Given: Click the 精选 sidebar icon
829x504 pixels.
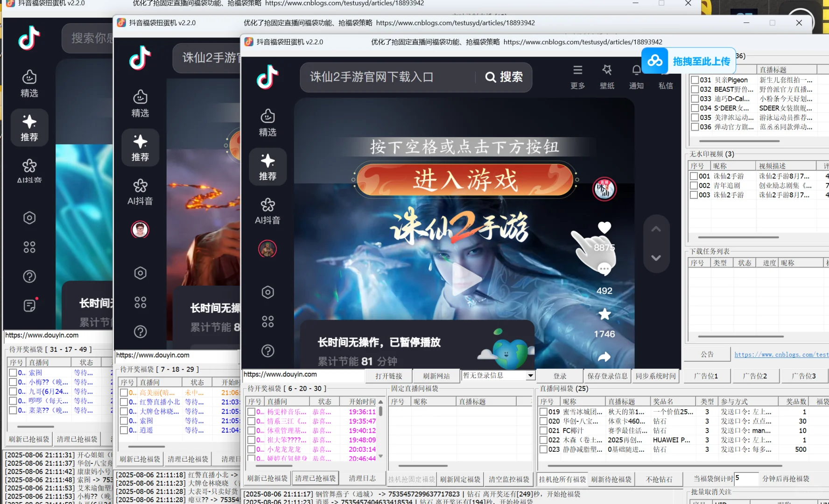Looking at the screenshot, I should (x=267, y=122).
